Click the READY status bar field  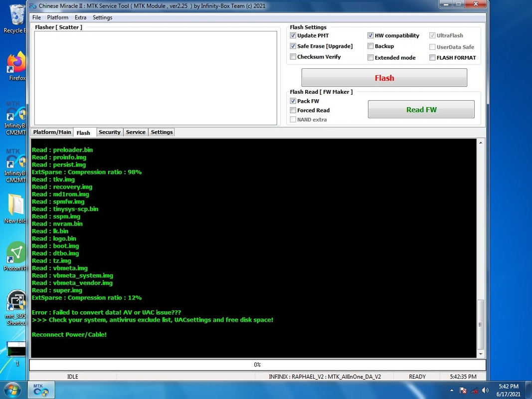pos(417,377)
